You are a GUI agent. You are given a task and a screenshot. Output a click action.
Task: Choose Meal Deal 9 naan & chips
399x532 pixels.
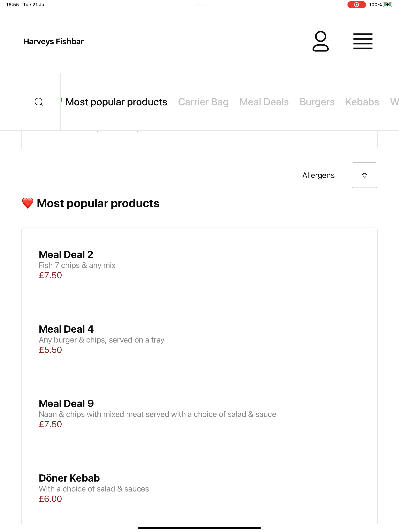pyautogui.click(x=199, y=413)
